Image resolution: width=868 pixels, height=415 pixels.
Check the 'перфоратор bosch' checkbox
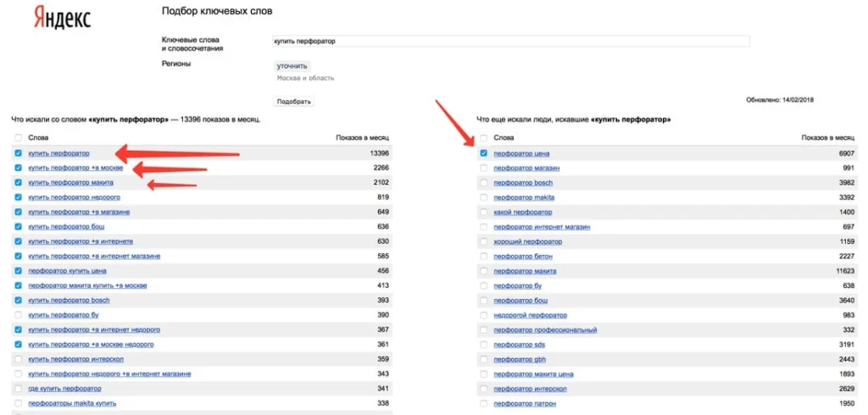tap(484, 183)
